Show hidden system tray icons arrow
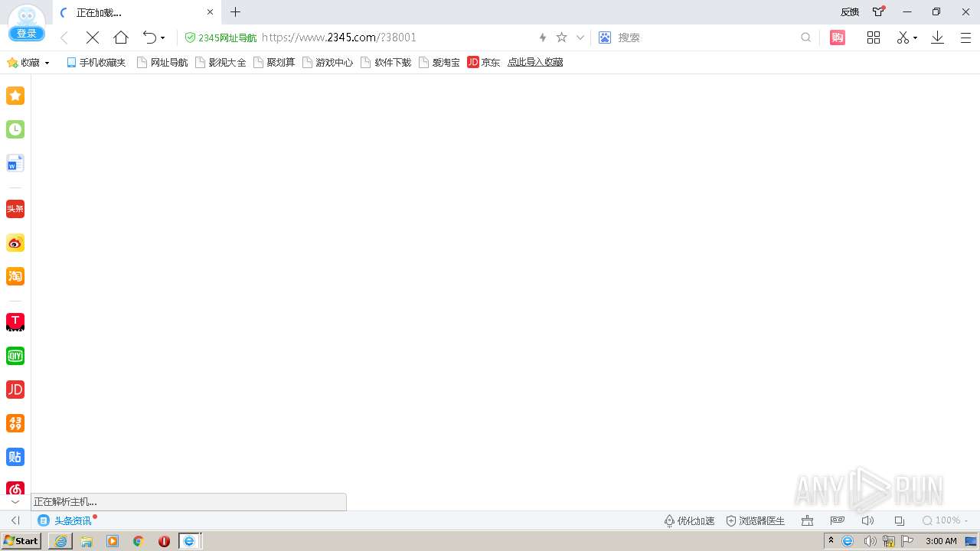The image size is (980, 551). click(831, 541)
